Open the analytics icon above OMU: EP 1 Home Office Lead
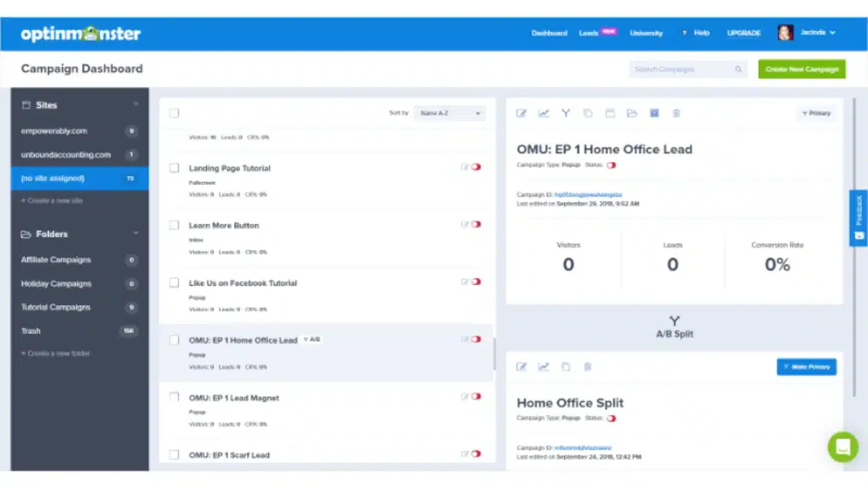 tap(544, 114)
